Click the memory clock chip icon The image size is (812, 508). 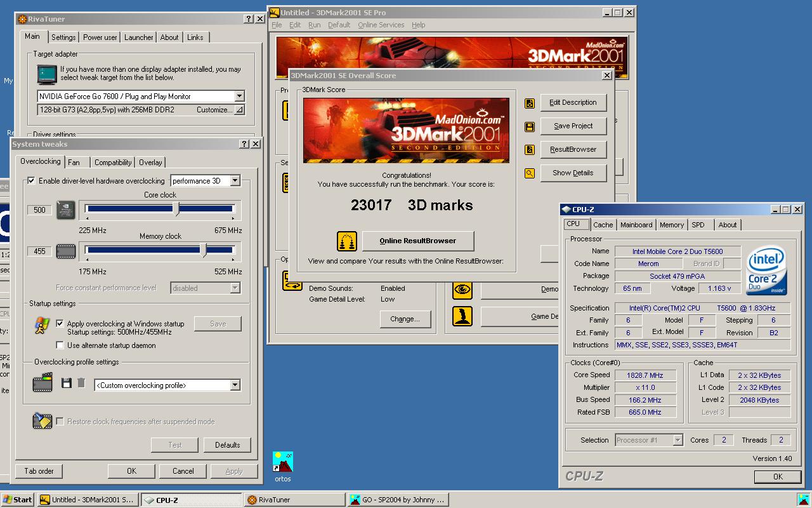66,251
